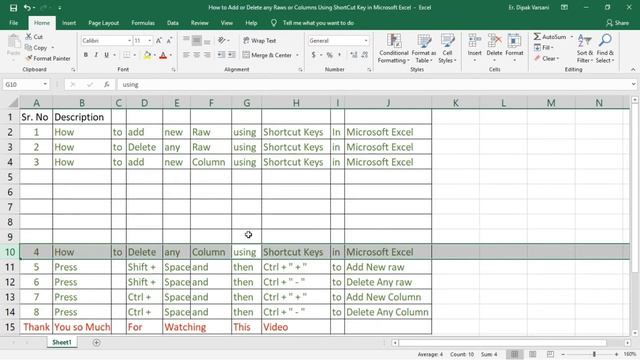The image size is (640, 360).
Task: Click the Borders icon
Action: coord(127,55)
